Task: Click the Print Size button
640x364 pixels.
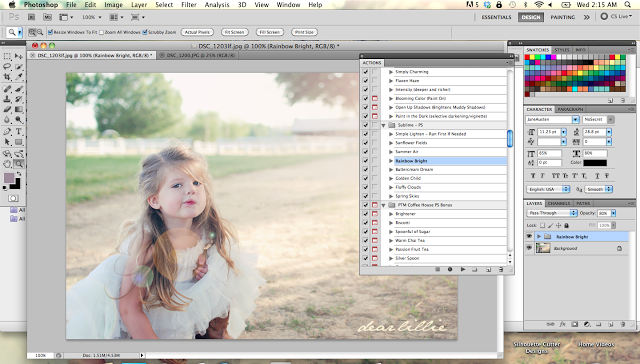Action: 304,32
